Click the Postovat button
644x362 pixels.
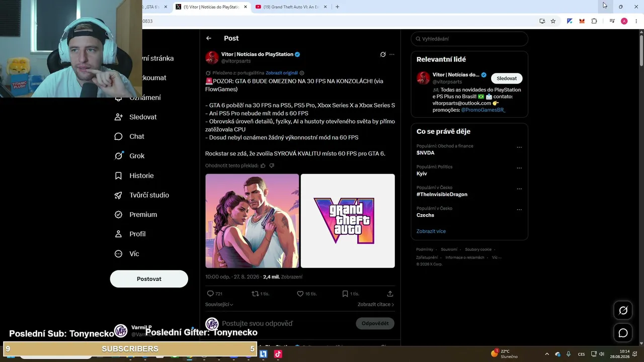149,279
